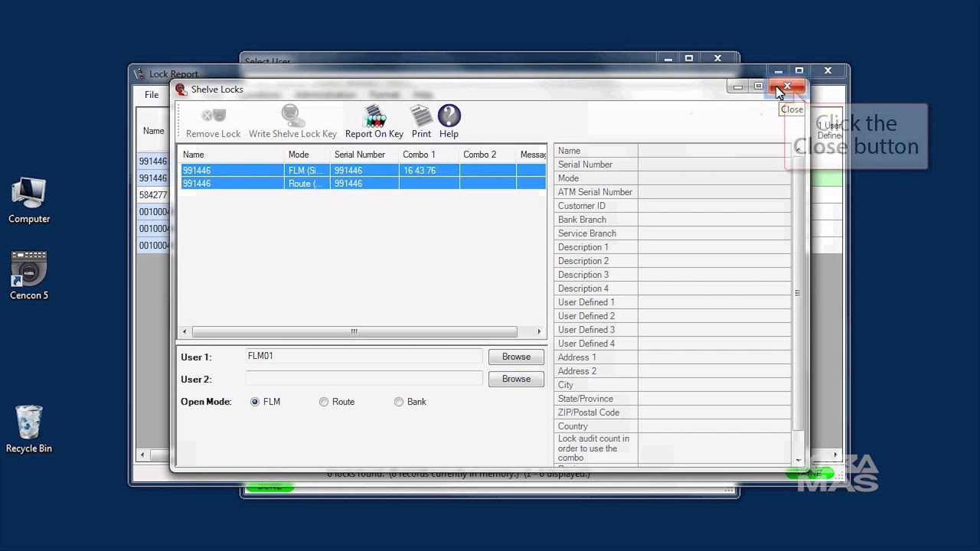This screenshot has height=551, width=980.
Task: Click the Country property row
Action: 672,426
